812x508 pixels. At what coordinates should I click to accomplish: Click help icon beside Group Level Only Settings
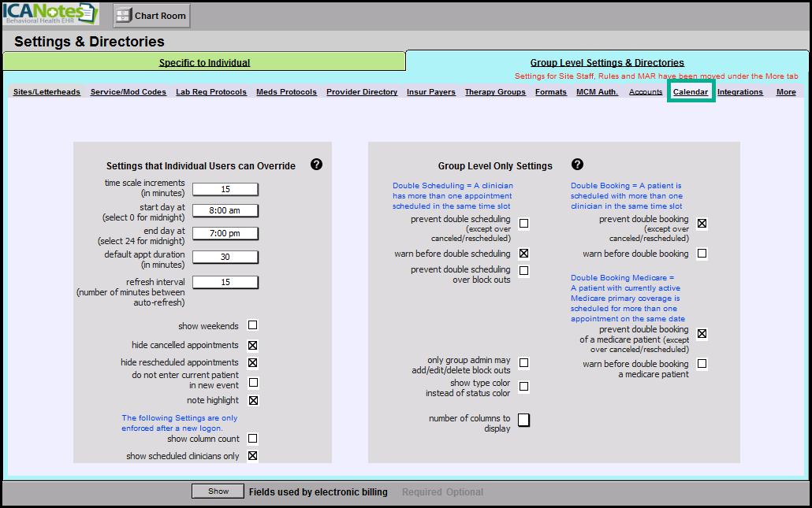coord(577,165)
